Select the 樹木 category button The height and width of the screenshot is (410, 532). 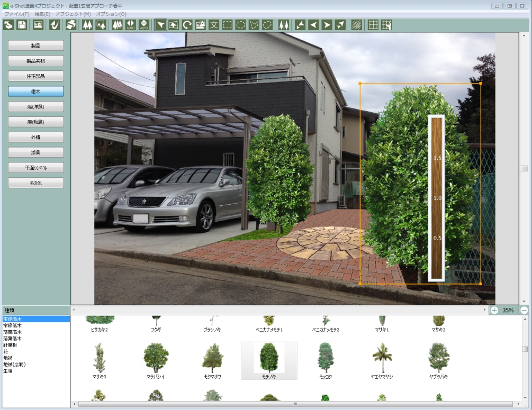coord(35,91)
